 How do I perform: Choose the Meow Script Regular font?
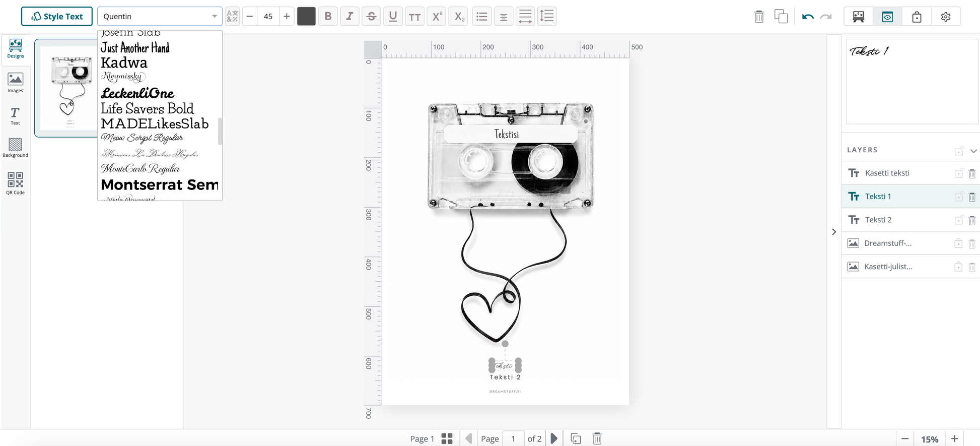[x=142, y=138]
